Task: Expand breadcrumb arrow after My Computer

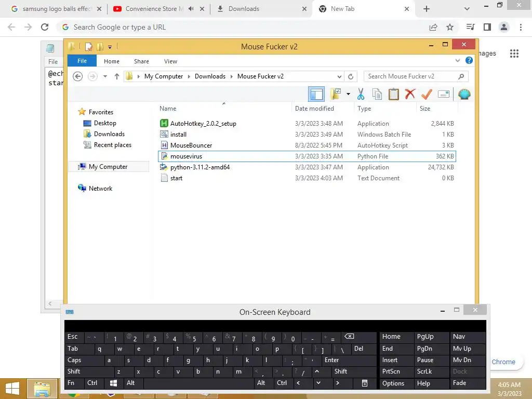Action: point(189,76)
